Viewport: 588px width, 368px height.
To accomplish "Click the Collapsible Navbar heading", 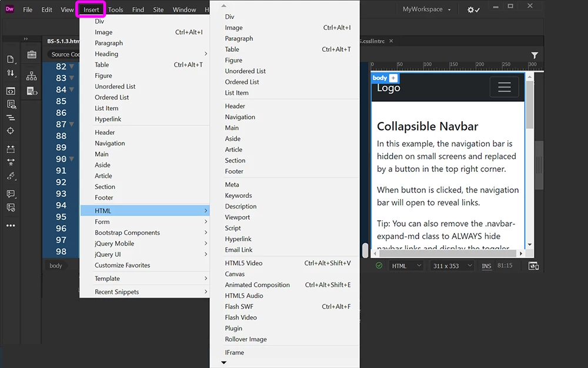I will click(x=427, y=127).
